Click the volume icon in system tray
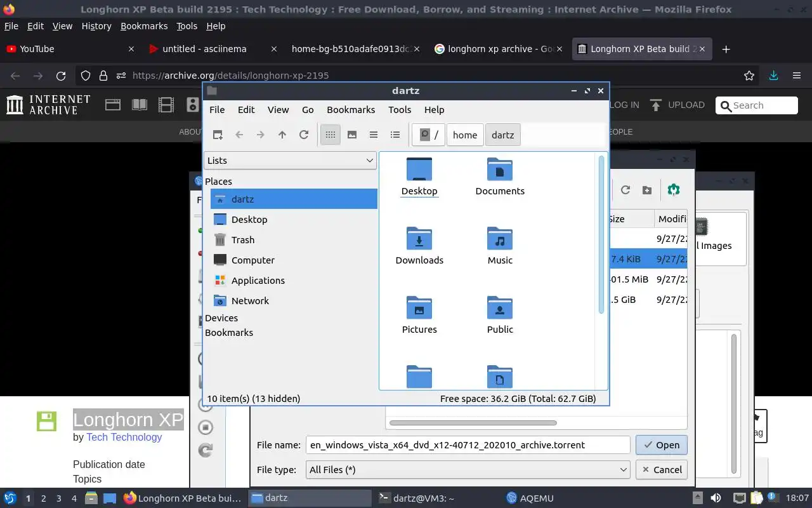 point(716,498)
